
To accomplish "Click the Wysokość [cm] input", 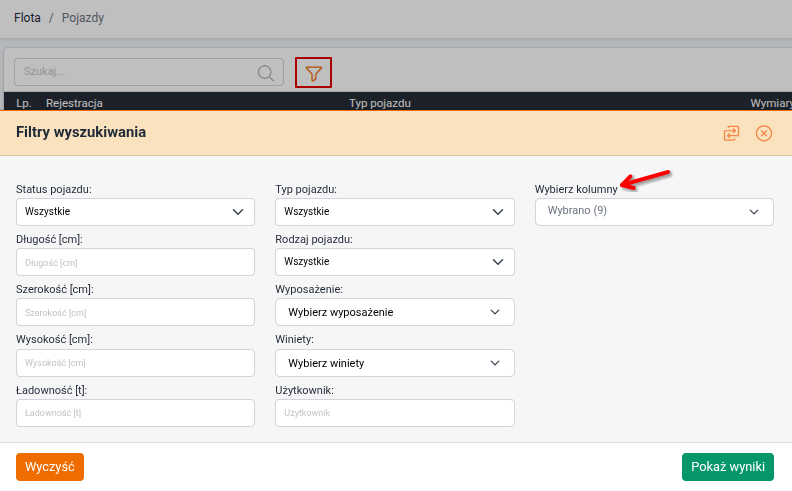I will click(135, 363).
